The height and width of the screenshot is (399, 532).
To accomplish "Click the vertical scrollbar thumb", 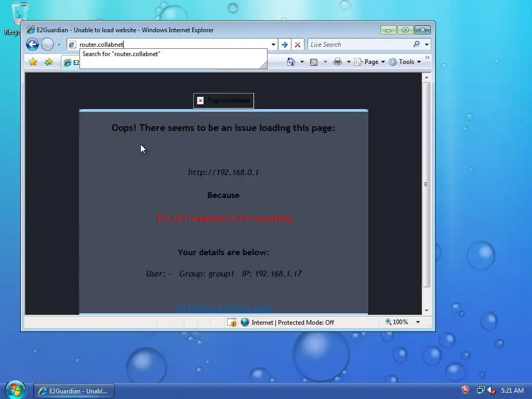I will 427,184.
